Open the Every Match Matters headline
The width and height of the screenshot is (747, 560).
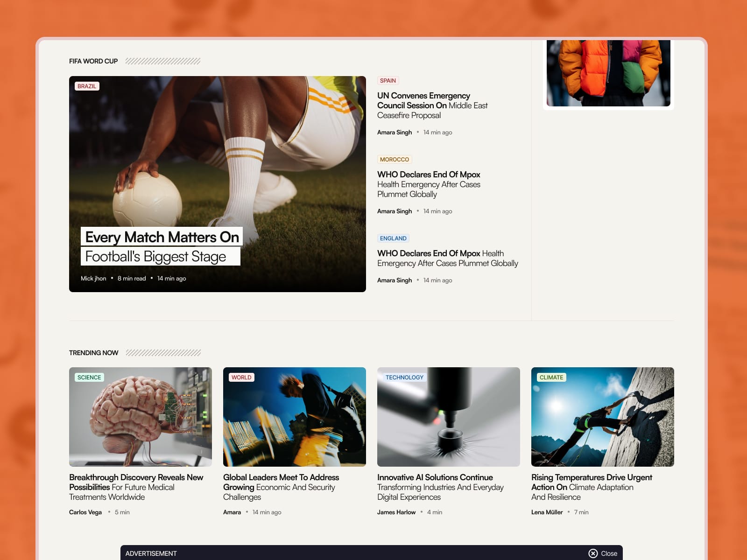162,246
